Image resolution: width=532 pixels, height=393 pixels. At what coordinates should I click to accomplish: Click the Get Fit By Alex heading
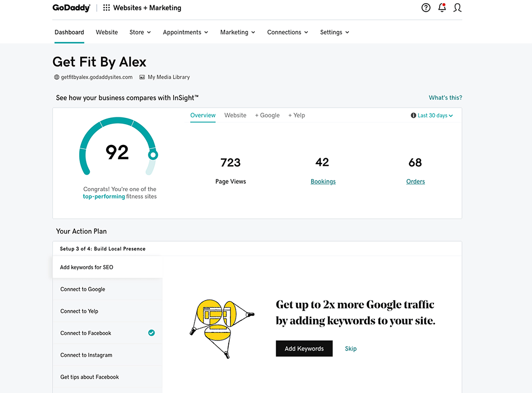click(x=99, y=62)
